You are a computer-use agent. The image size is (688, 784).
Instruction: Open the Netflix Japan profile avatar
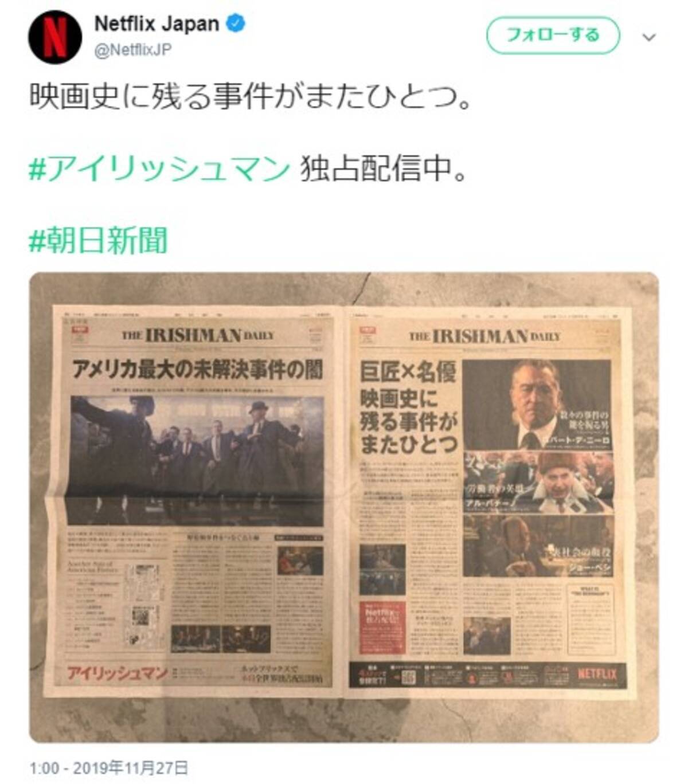55,37
